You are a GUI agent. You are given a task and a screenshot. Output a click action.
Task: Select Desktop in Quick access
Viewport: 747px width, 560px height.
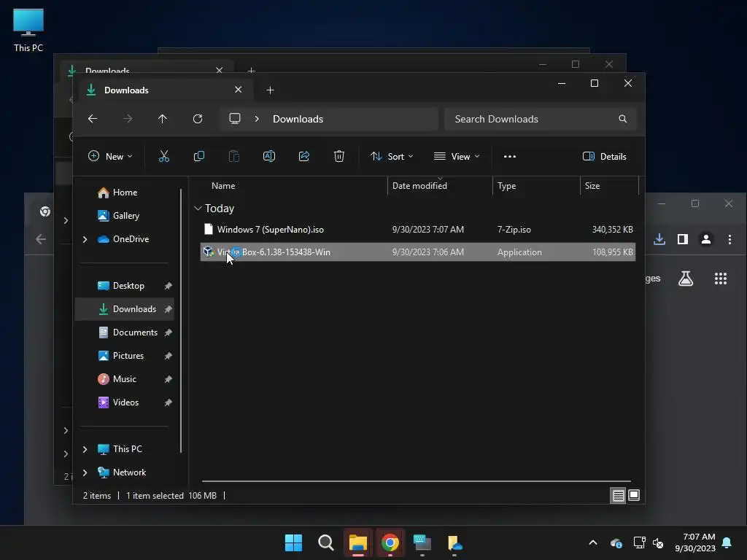tap(125, 286)
